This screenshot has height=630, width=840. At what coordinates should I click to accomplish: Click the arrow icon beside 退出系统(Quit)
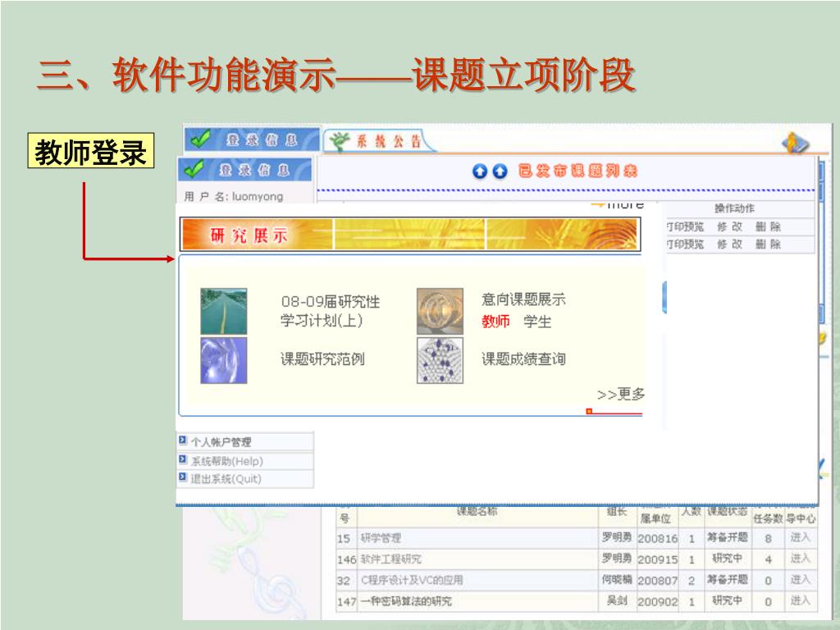click(x=183, y=477)
